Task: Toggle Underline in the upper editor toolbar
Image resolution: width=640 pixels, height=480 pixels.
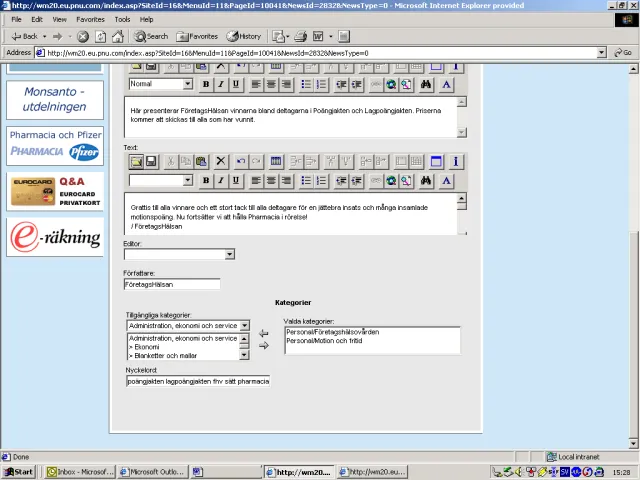Action: [x=236, y=84]
